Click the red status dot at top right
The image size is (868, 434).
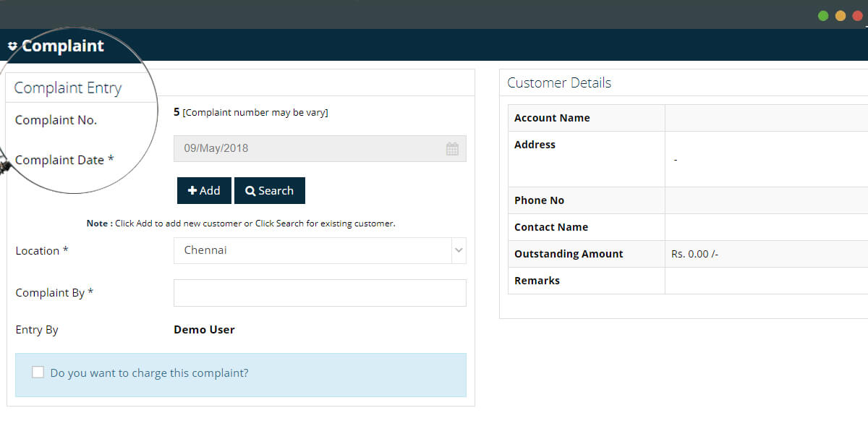[x=858, y=15]
